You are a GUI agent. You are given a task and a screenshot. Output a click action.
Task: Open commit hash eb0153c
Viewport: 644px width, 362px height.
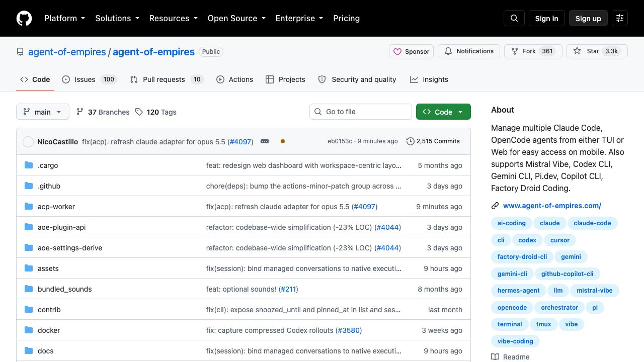[340, 141]
